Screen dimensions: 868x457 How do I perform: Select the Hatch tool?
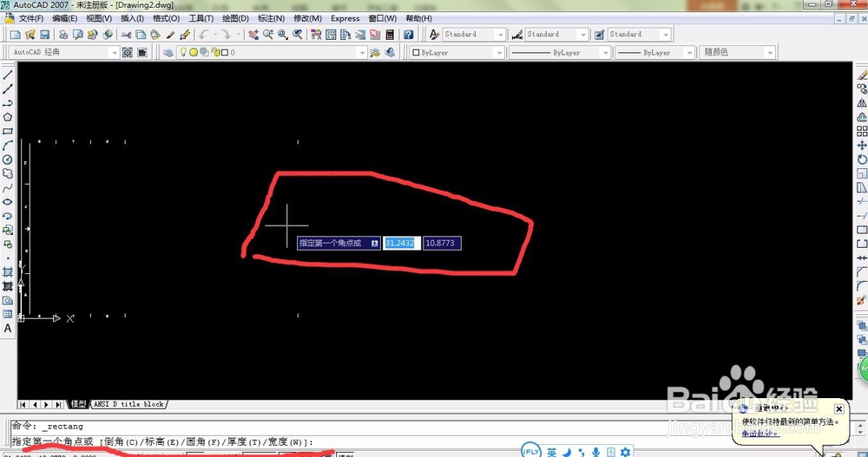pyautogui.click(x=8, y=271)
